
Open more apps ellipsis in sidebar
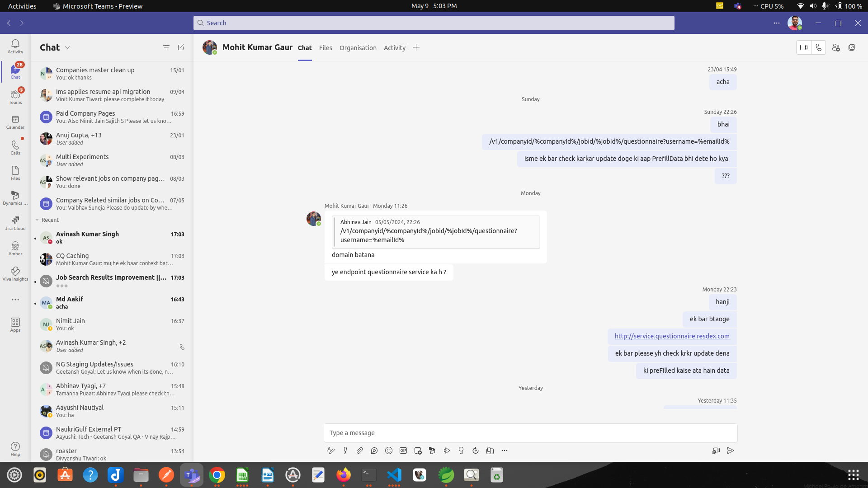[x=15, y=300]
